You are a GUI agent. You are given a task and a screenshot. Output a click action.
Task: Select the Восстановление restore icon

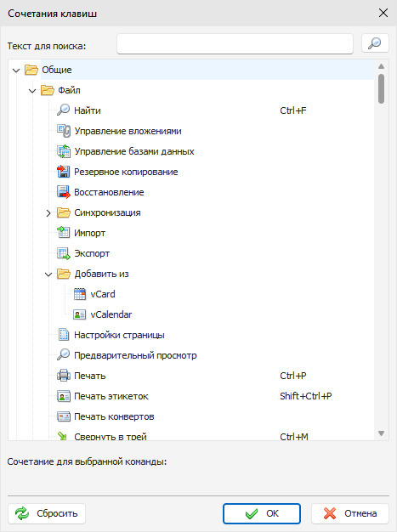pos(64,192)
